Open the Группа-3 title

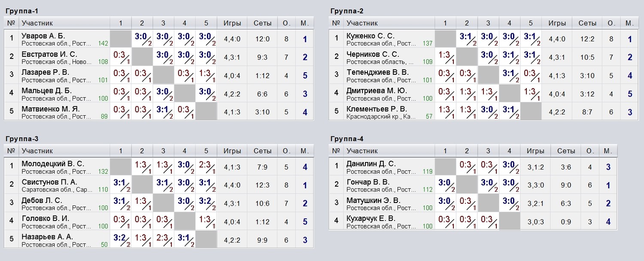tap(22, 138)
